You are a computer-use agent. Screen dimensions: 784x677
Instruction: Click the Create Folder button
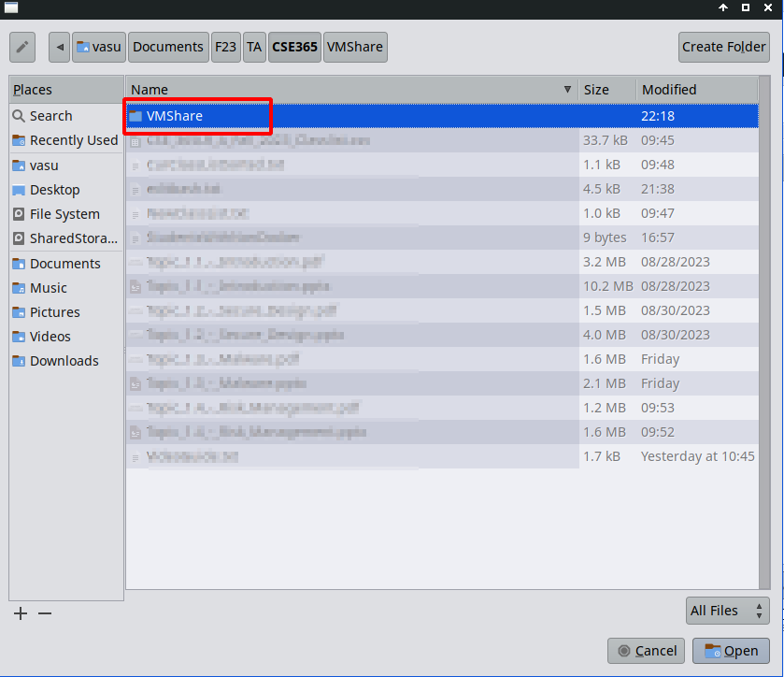click(x=723, y=47)
